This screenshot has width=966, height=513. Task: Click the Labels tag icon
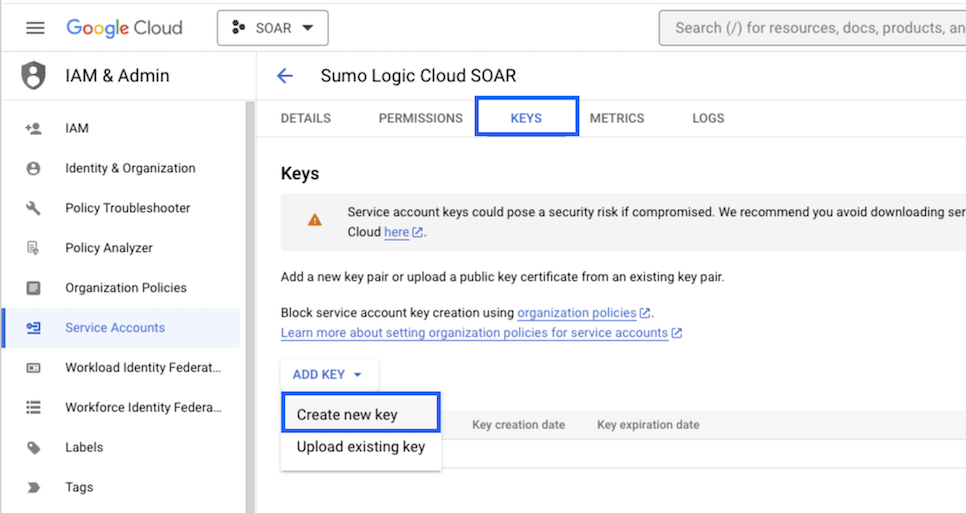pyautogui.click(x=34, y=447)
